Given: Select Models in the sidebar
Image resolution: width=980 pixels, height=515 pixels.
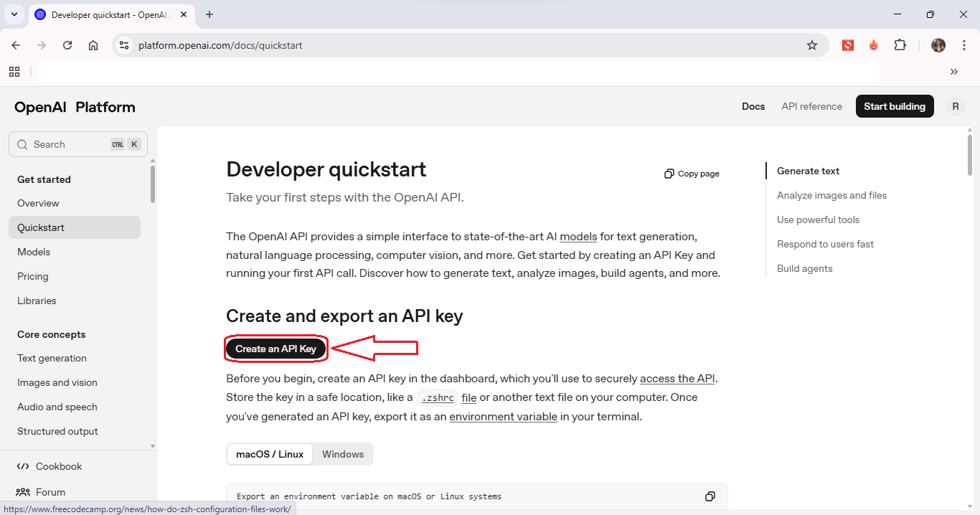Looking at the screenshot, I should point(34,252).
